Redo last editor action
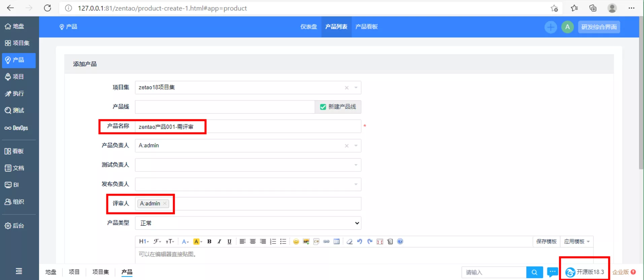Viewport: 644px width, 280px height. point(370,241)
